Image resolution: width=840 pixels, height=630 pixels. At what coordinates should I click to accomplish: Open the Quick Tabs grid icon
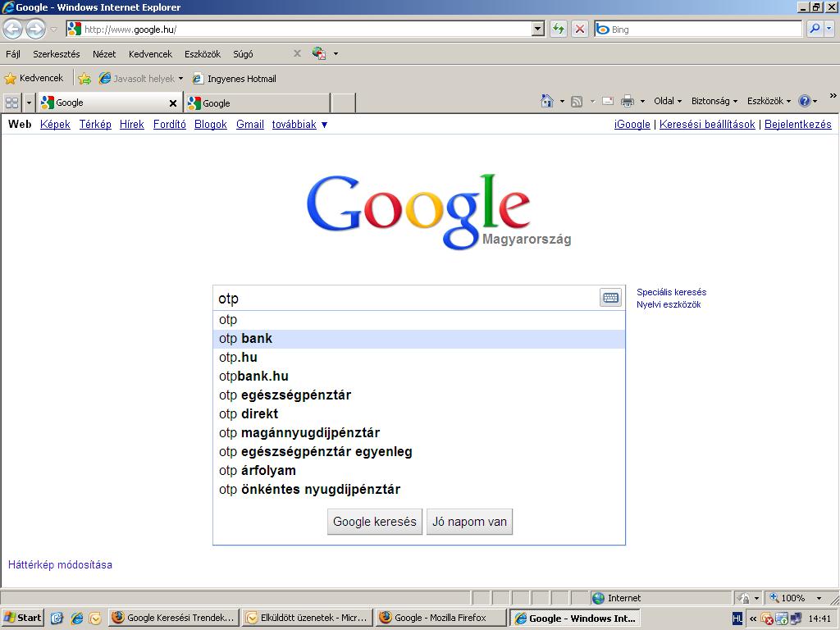11,103
